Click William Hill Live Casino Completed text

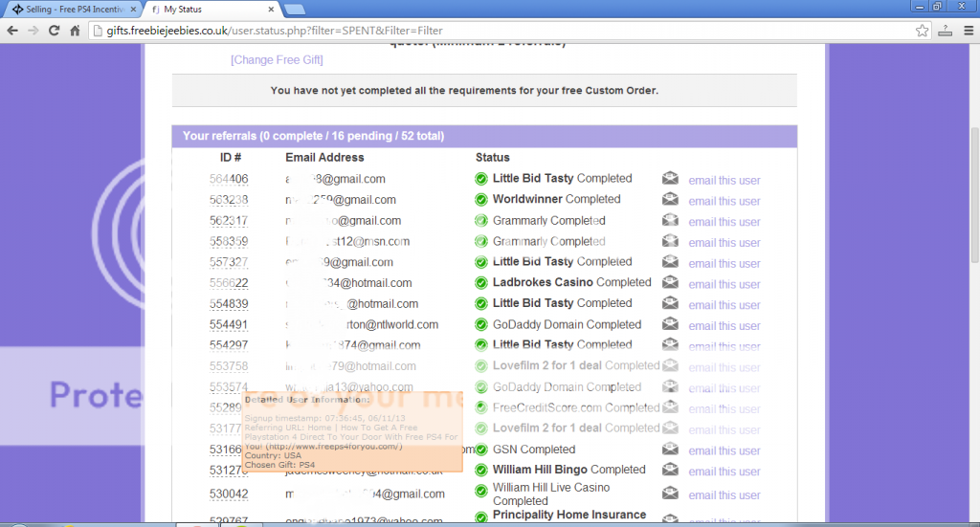(x=551, y=494)
